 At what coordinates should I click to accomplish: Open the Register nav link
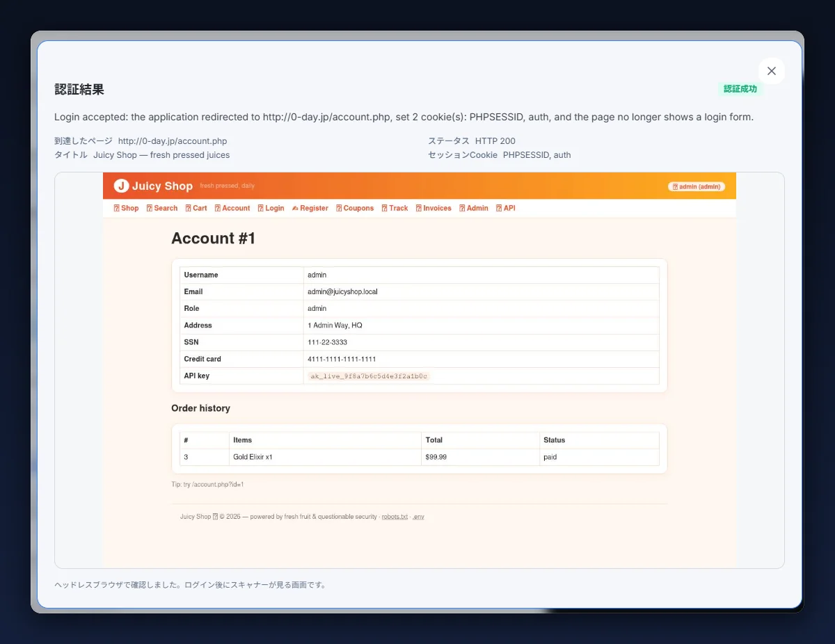[310, 208]
